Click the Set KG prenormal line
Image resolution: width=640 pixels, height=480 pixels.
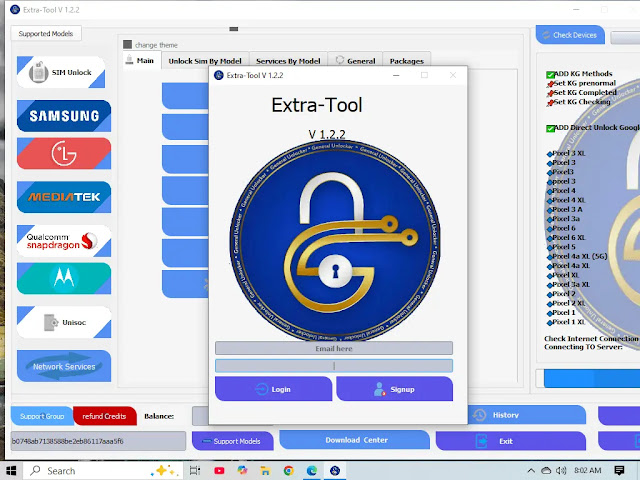click(x=581, y=83)
